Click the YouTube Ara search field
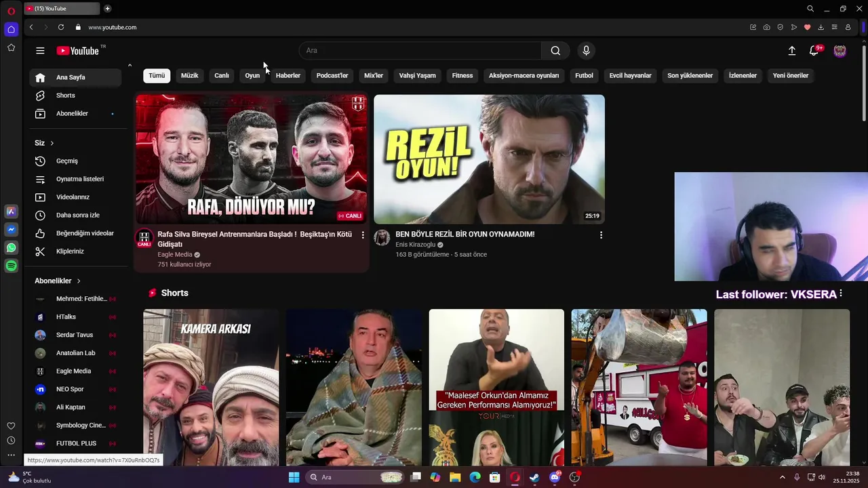This screenshot has width=868, height=488. coord(420,51)
